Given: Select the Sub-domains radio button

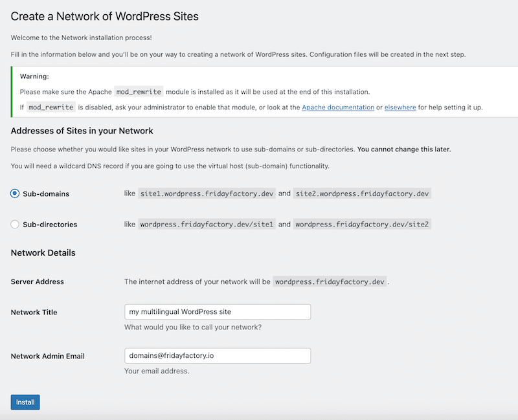Looking at the screenshot, I should pos(15,193).
